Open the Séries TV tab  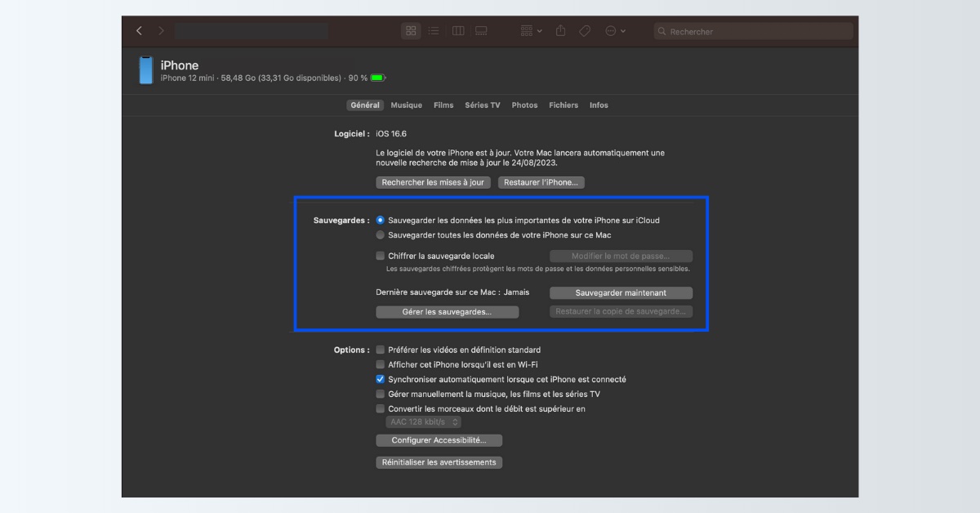coord(483,105)
